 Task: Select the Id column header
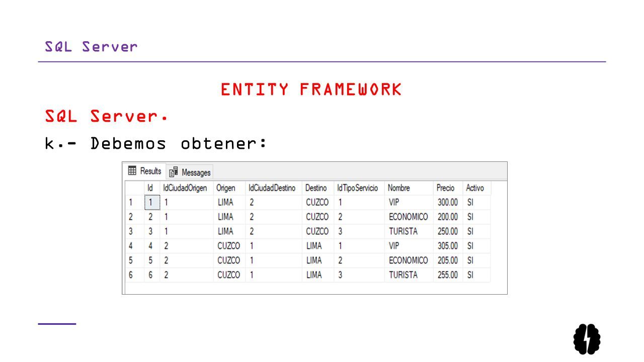[x=151, y=188]
